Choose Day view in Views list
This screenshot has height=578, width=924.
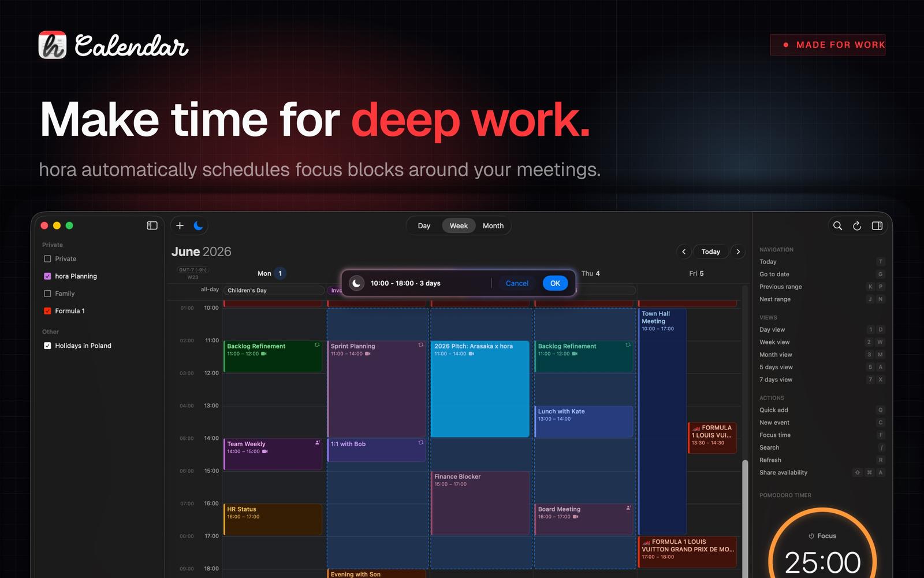tap(822, 329)
